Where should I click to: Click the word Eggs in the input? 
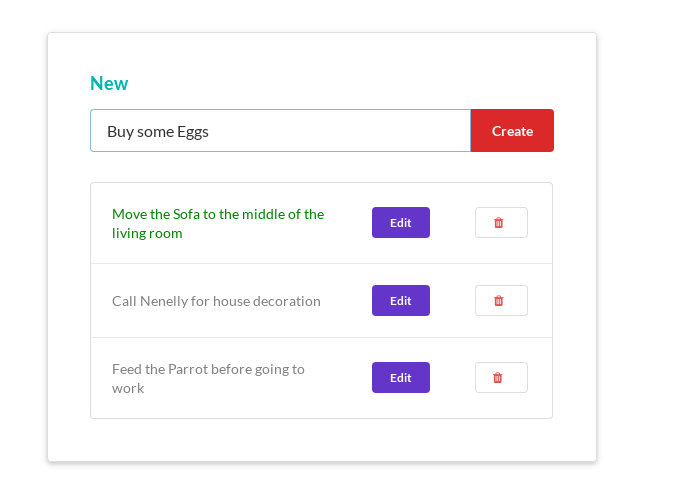(189, 131)
